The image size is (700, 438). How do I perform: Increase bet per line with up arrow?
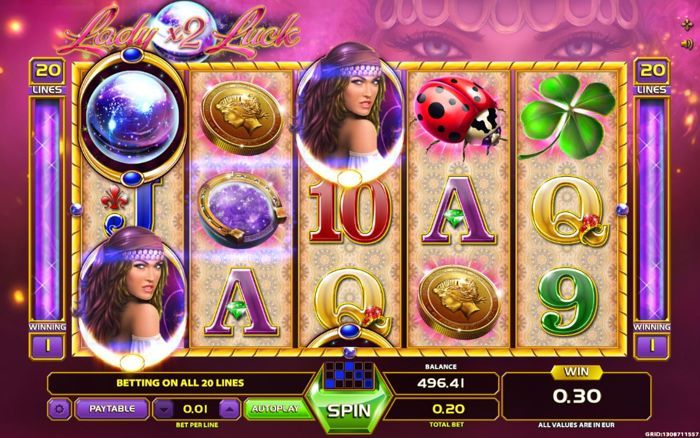229,409
